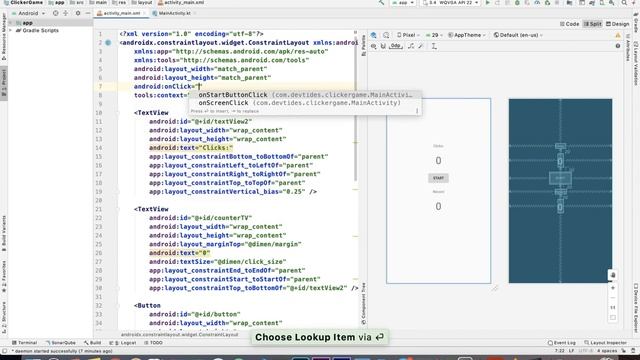Switch to Split view mode
The height and width of the screenshot is (360, 640).
[593, 24]
